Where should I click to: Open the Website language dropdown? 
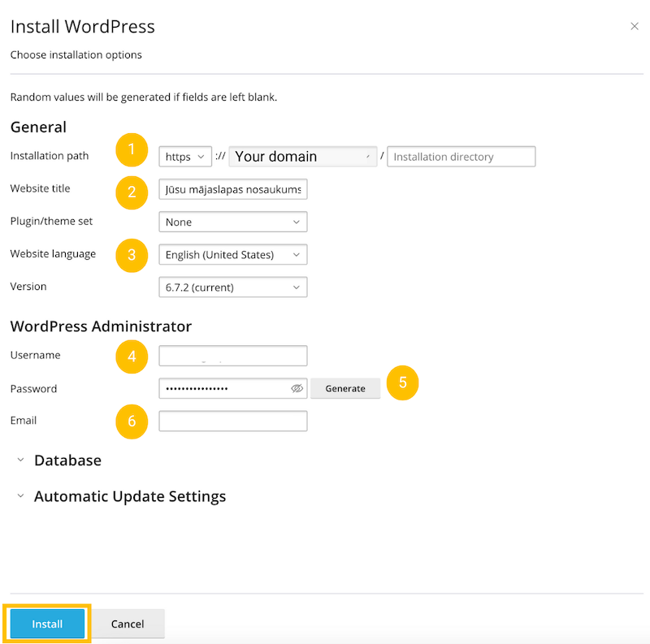pos(232,254)
